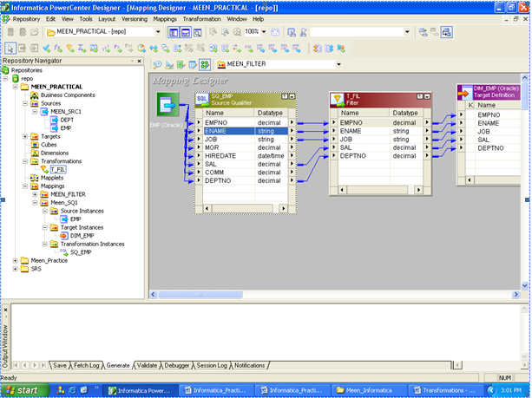Toggle the pointer selection tool
The image size is (532, 398).
tap(10, 49)
